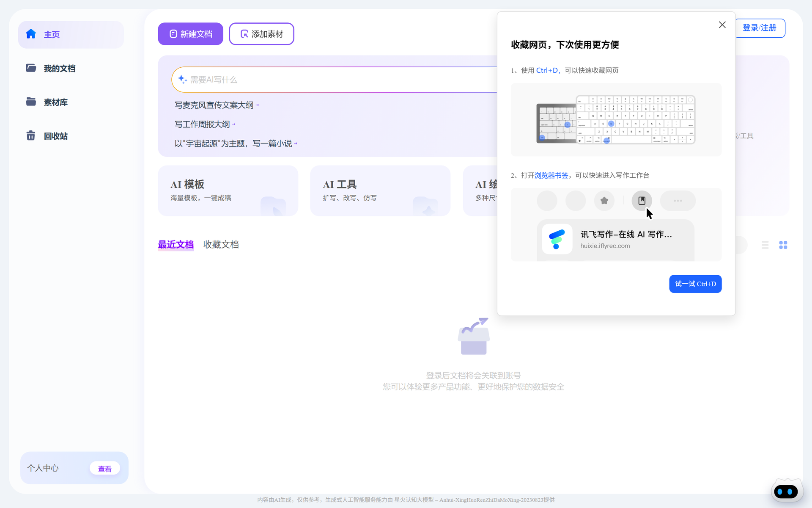Click 个人中心 label
Image resolution: width=812 pixels, height=508 pixels.
tap(43, 468)
